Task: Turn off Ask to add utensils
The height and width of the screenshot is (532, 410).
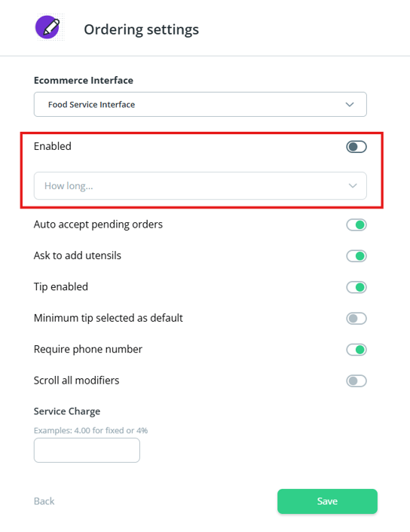Action: point(356,256)
